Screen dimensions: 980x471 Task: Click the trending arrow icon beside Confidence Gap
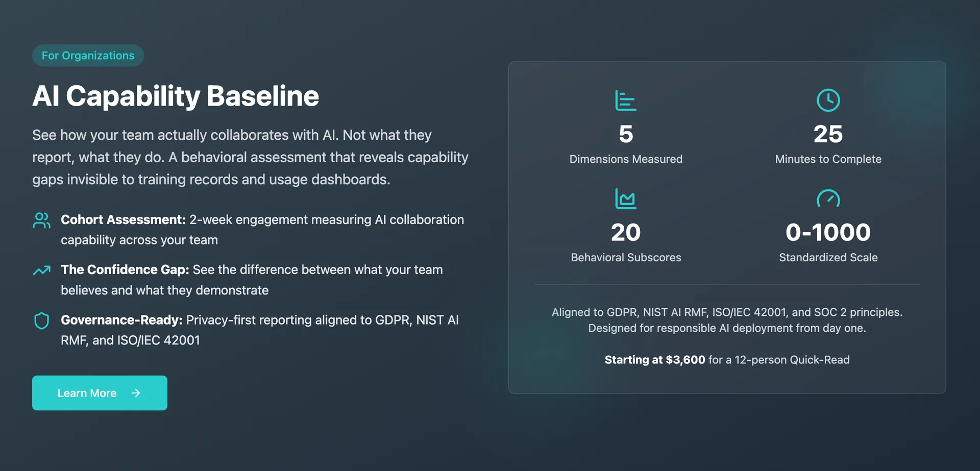[41, 270]
